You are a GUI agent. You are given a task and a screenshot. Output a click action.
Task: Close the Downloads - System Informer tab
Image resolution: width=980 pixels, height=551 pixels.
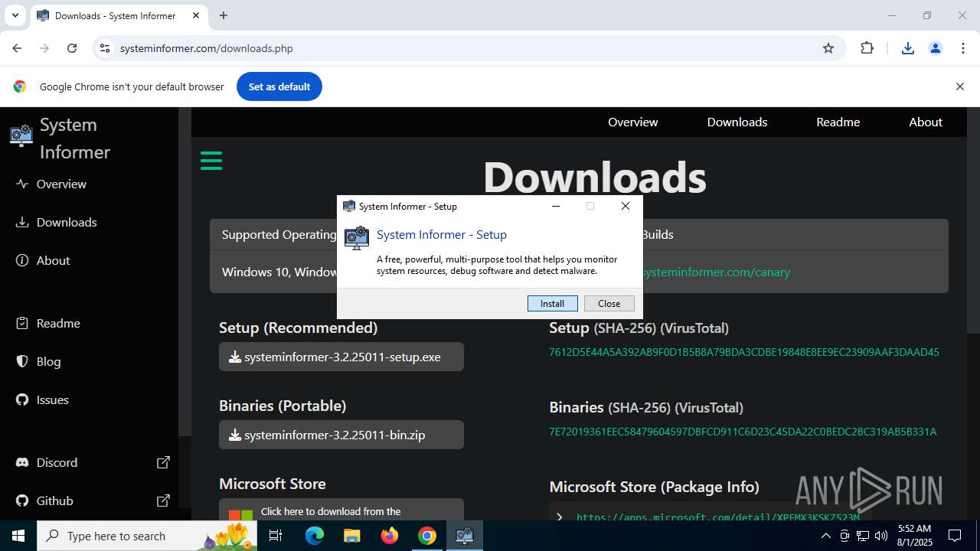(196, 15)
